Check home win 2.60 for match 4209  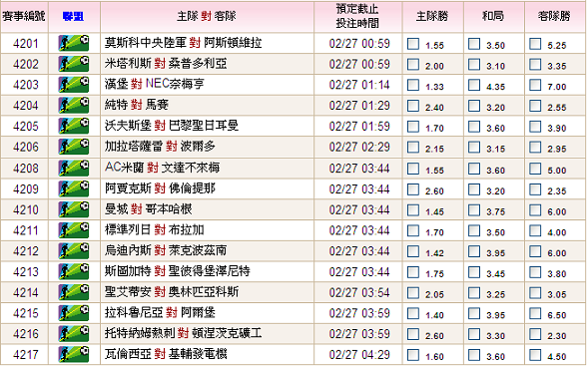[x=413, y=189]
